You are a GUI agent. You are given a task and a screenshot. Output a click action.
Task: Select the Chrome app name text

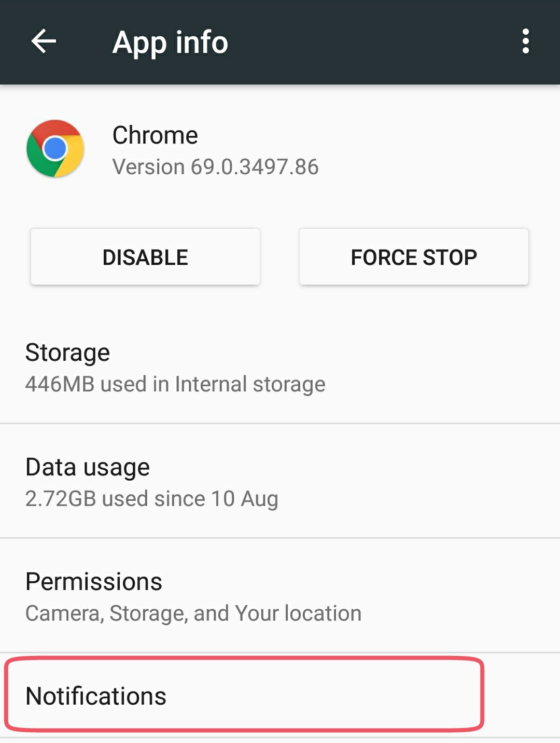coord(155,135)
